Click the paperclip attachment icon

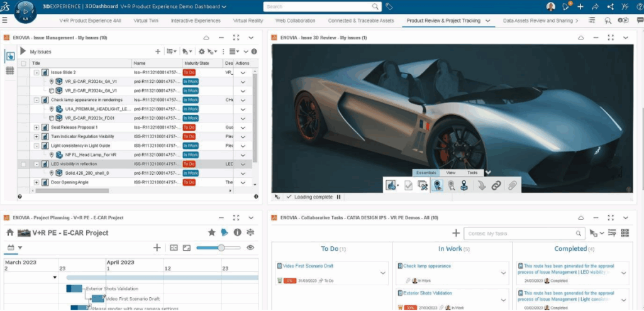513,185
